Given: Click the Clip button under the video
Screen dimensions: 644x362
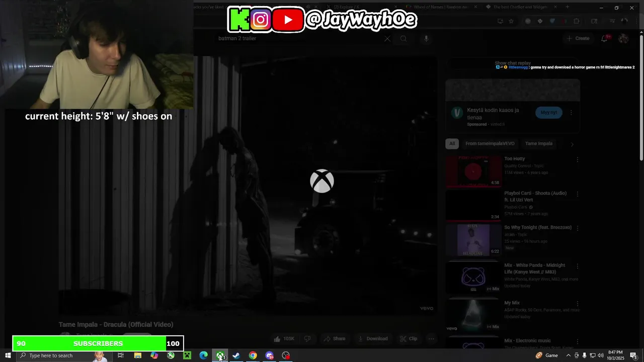Looking at the screenshot, I should coord(409,339).
